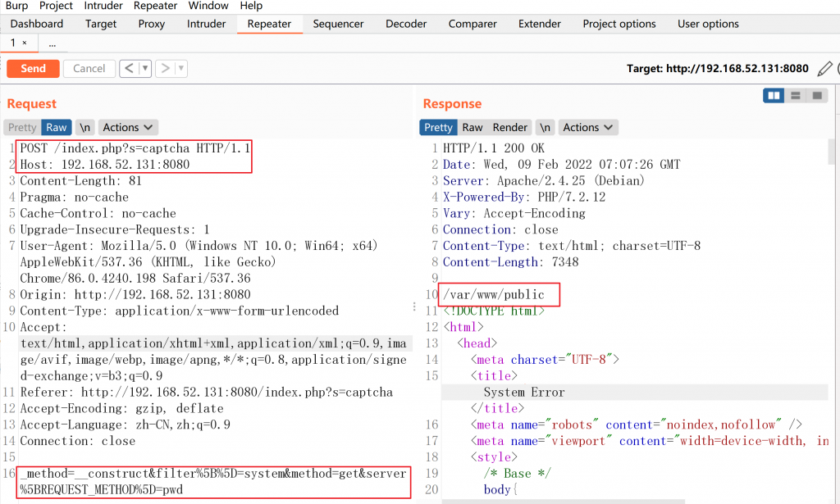Switch to side-by-side split layout icon
Image resolution: width=840 pixels, height=504 pixels.
774,96
